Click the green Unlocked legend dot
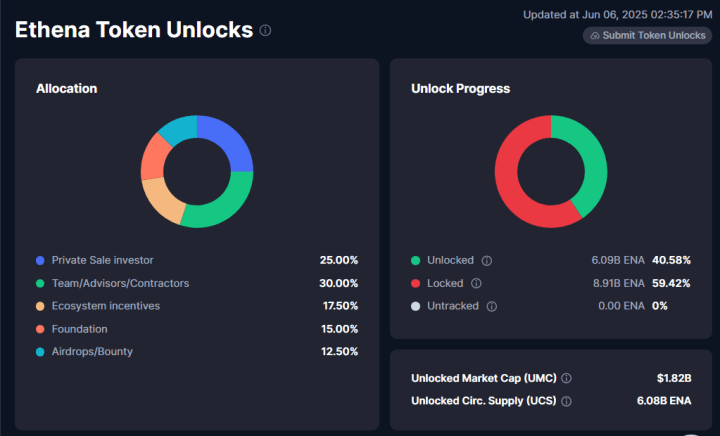This screenshot has height=436, width=720. [415, 260]
